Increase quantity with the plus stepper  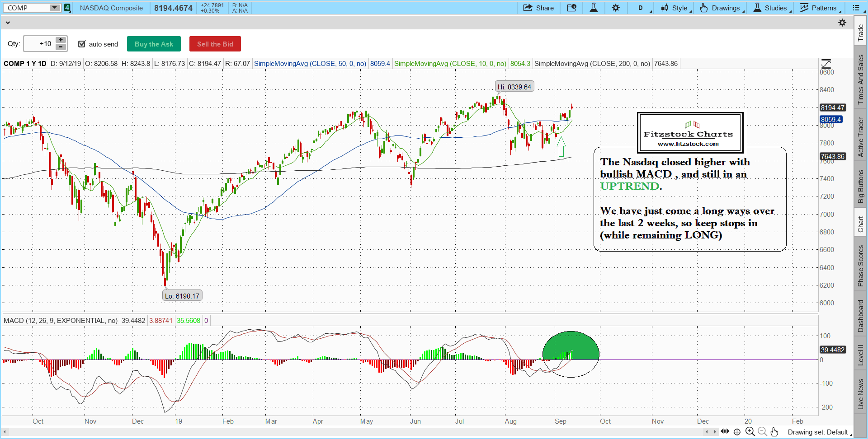coord(61,40)
